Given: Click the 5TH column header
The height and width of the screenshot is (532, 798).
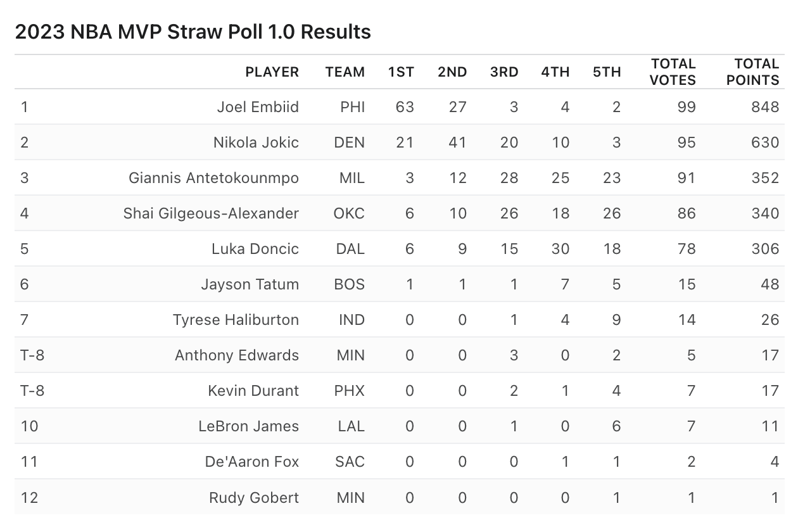Looking at the screenshot, I should [x=607, y=72].
